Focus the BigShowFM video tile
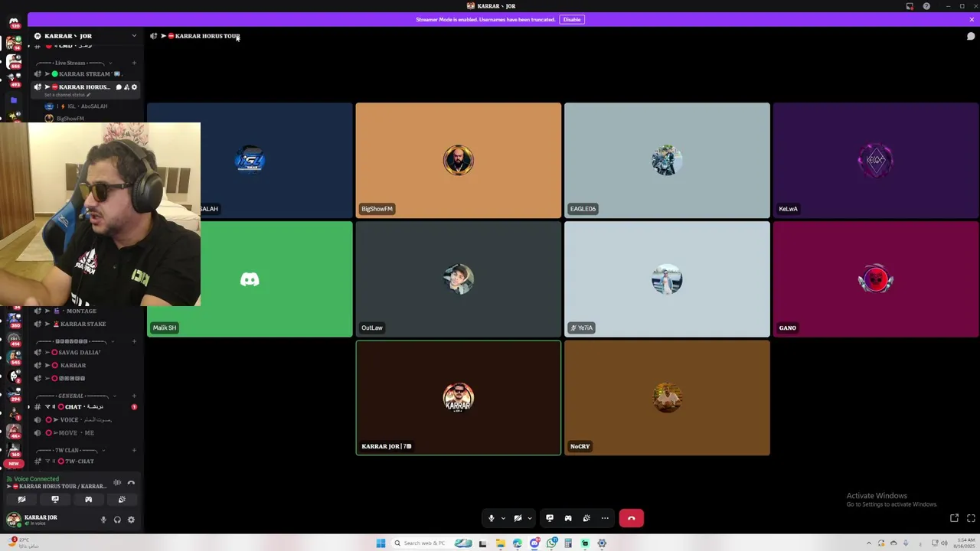The image size is (980, 551). point(459,161)
